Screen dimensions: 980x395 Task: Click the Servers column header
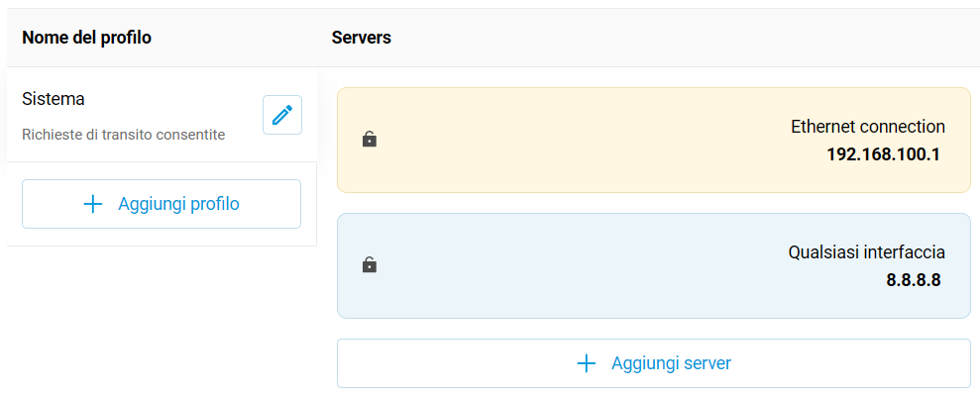pos(362,38)
